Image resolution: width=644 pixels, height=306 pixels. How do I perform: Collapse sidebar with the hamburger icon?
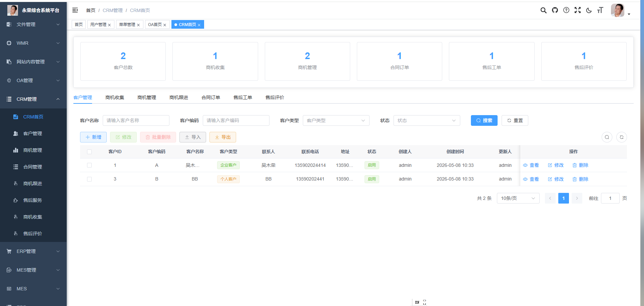tap(75, 10)
